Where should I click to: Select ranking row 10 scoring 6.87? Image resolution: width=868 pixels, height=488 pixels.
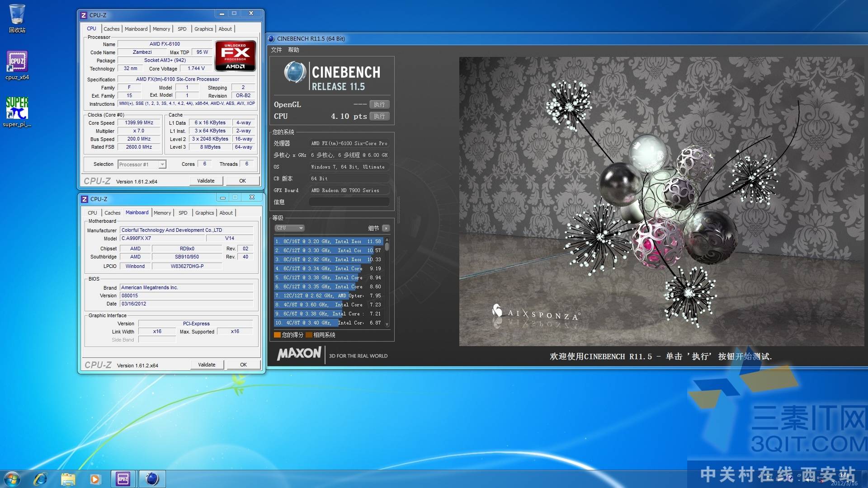point(329,323)
